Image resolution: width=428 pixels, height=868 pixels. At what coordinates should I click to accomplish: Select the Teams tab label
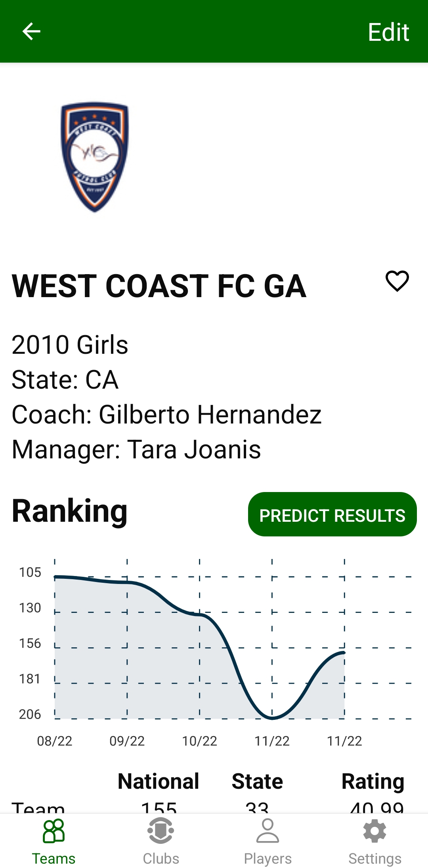53,858
